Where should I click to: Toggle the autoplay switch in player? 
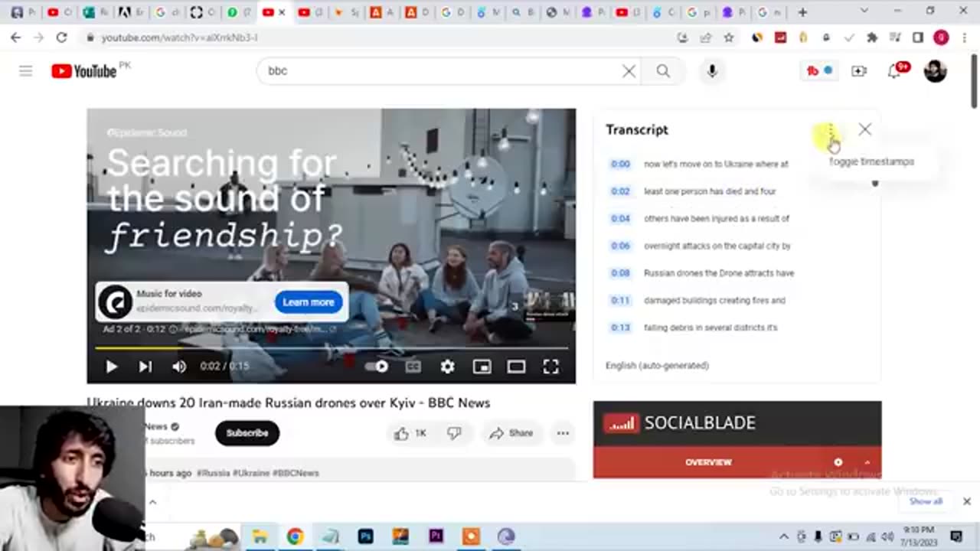[377, 367]
